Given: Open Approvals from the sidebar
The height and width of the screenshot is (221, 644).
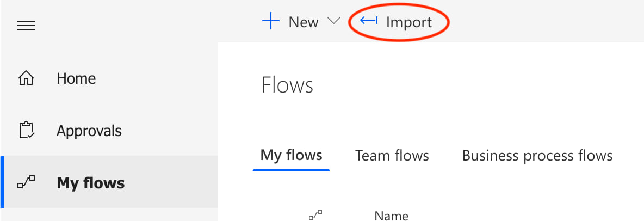Looking at the screenshot, I should pos(89,131).
